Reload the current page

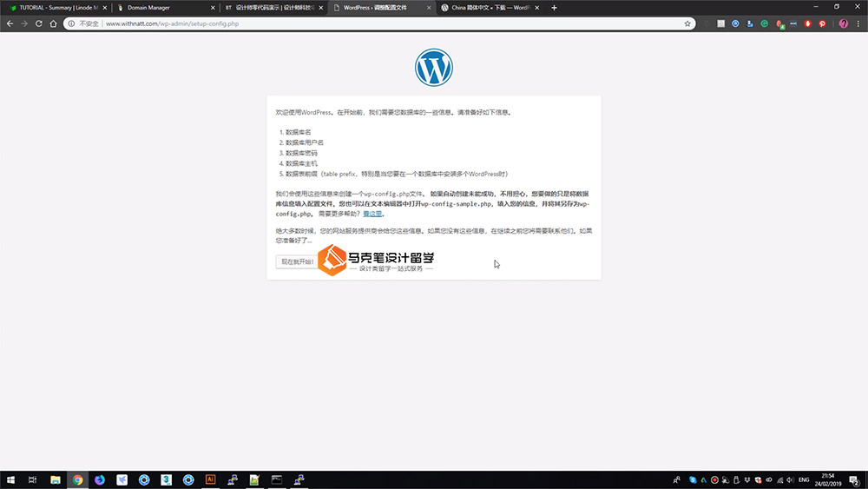pyautogui.click(x=39, y=23)
